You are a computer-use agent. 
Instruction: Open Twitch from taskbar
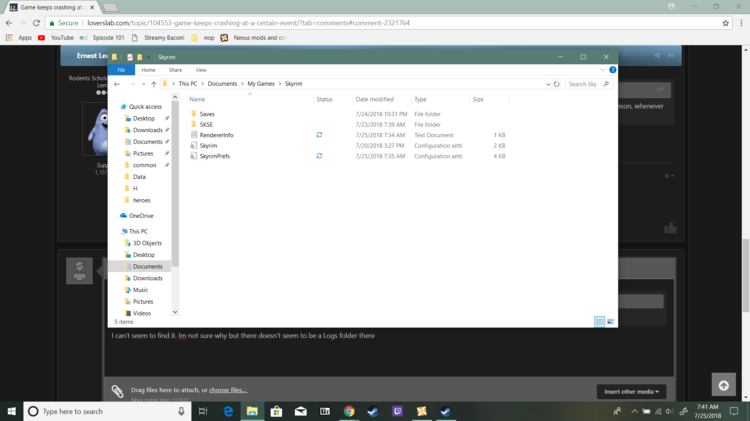397,411
